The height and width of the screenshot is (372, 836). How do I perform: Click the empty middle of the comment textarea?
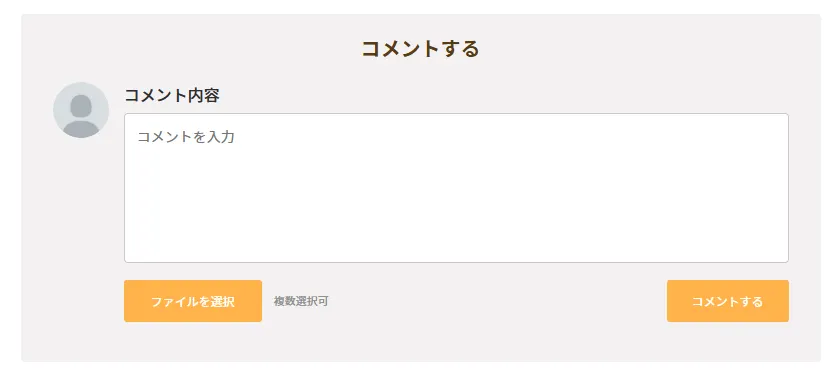(456, 188)
